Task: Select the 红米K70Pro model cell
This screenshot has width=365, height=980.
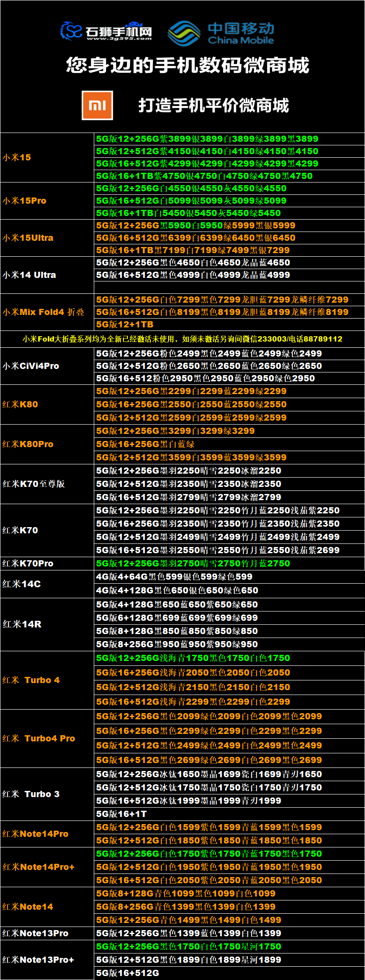Action: pos(47,563)
